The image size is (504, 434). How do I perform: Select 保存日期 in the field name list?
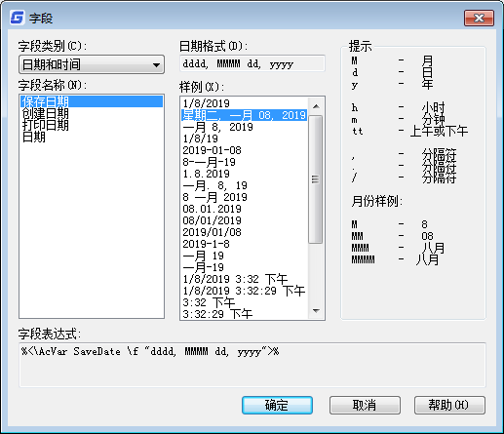tap(92, 101)
